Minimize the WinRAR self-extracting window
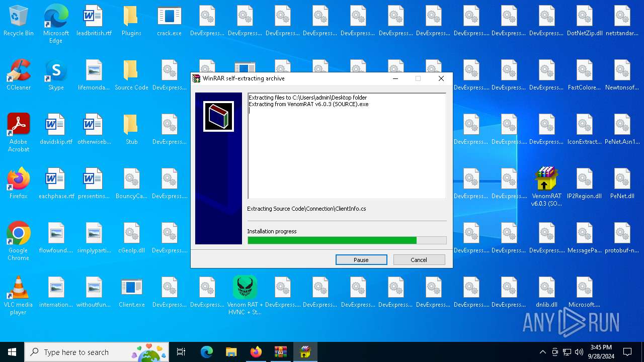The image size is (644, 362). [395, 78]
